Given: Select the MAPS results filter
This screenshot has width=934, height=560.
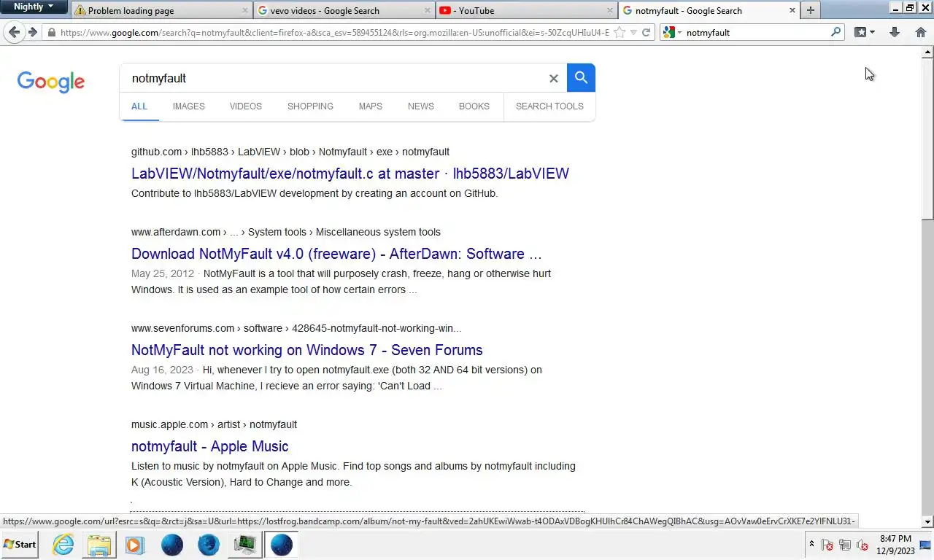Looking at the screenshot, I should click(x=370, y=106).
